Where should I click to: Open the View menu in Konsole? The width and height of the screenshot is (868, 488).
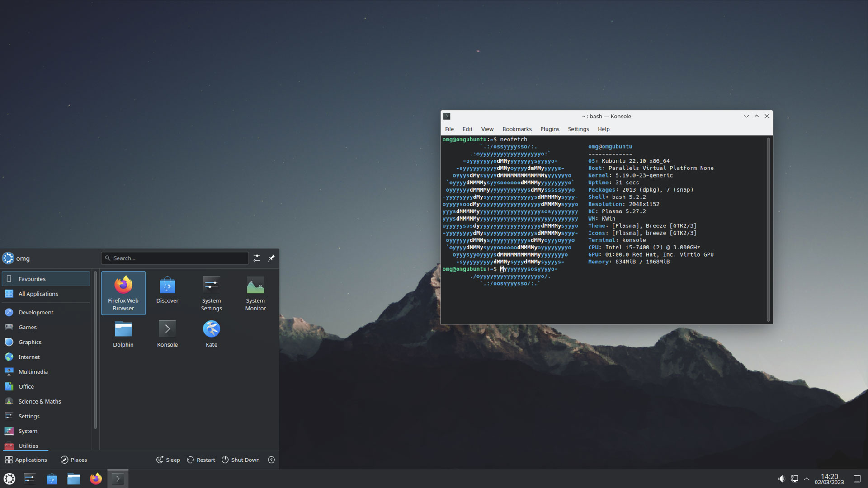[487, 129]
